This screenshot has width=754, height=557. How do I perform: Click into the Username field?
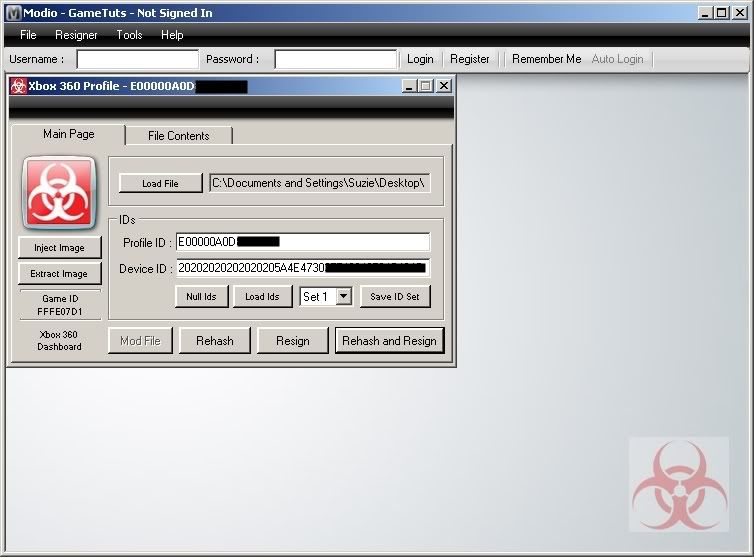click(138, 60)
